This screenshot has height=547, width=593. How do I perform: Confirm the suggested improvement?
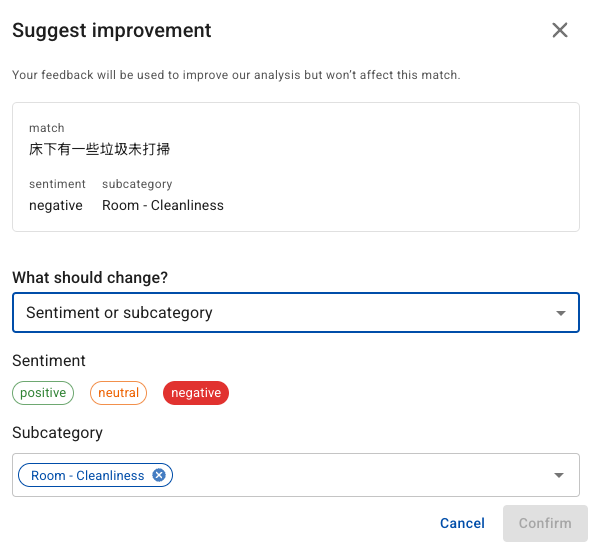tap(545, 523)
